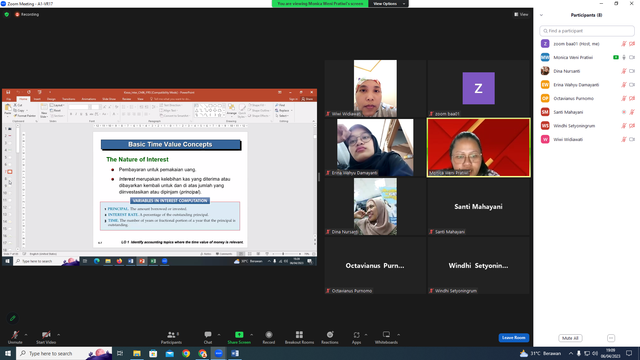Screen dimensions: 640x360
Task: Open video options caret beside Start Video
Action: [58, 335]
